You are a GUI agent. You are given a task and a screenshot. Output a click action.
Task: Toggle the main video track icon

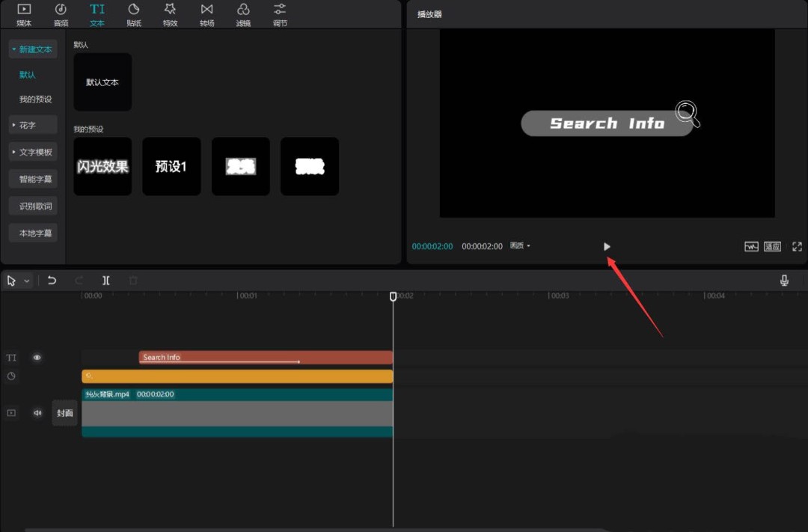(x=11, y=413)
